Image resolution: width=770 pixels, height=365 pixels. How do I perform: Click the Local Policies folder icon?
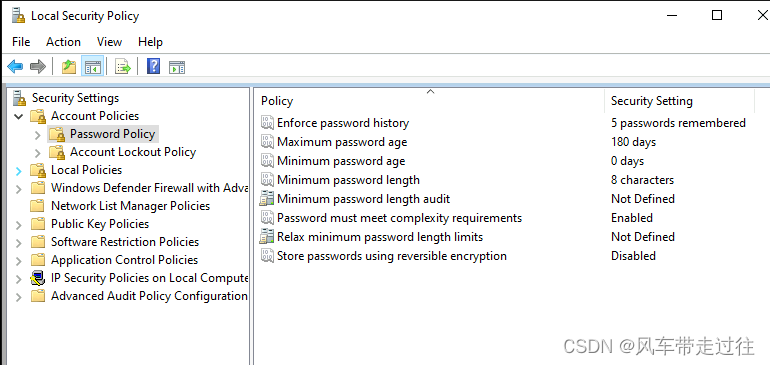[x=38, y=170]
